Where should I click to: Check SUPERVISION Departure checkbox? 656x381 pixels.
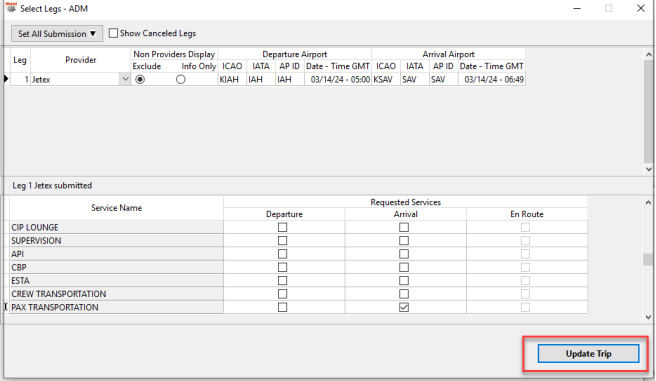tap(283, 240)
